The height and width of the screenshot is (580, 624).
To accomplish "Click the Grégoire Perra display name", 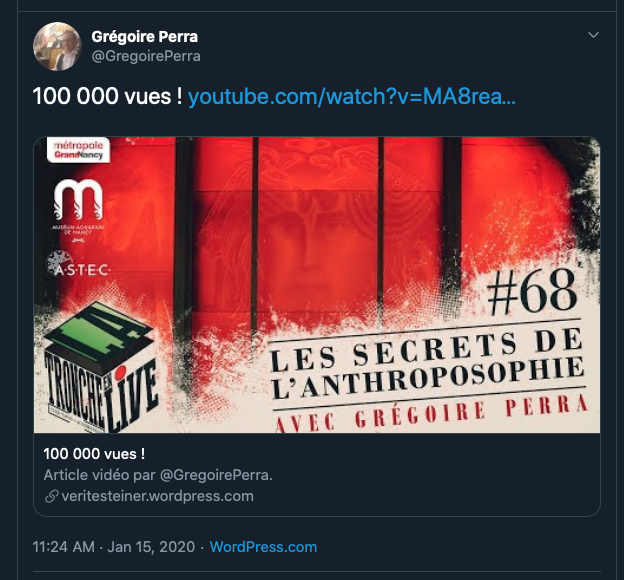I will 144,37.
